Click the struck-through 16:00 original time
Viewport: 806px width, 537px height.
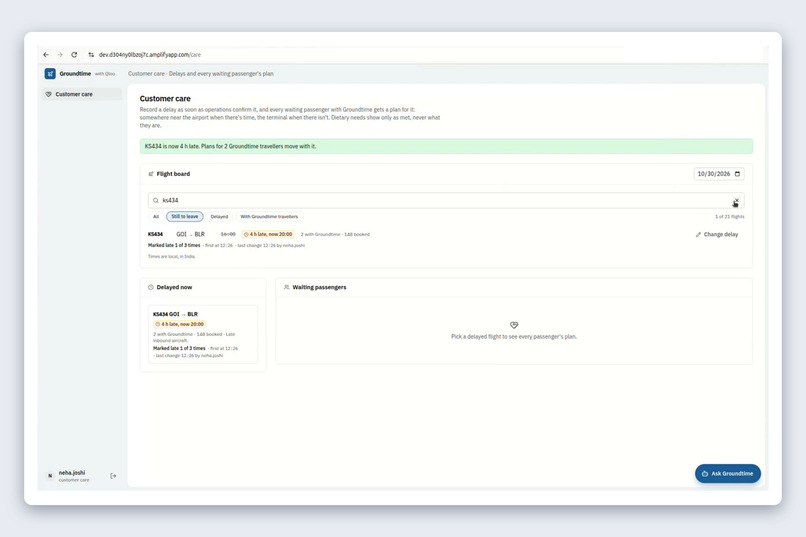[228, 234]
